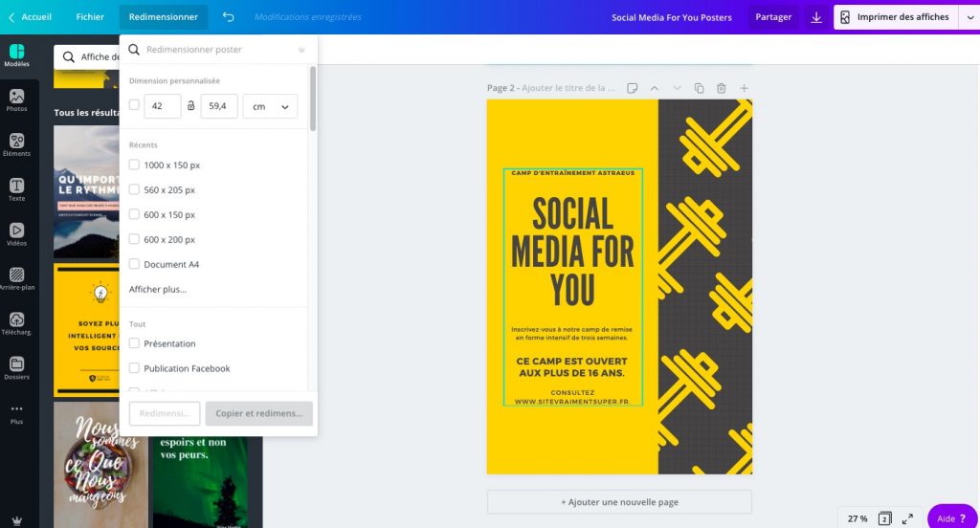Select the Nous sommes ce que nous mangeons template
The image size is (980, 528).
pos(100,465)
